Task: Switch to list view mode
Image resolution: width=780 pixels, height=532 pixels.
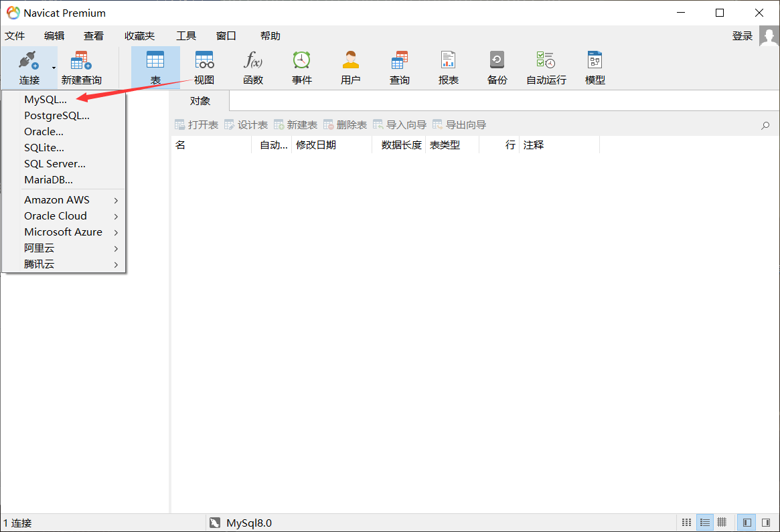Action: (x=704, y=523)
